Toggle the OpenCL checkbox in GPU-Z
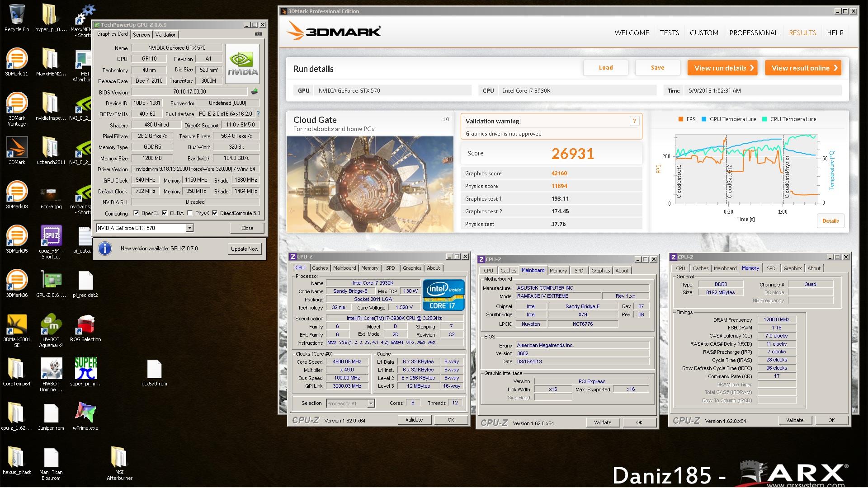The width and height of the screenshot is (868, 488). pyautogui.click(x=136, y=213)
